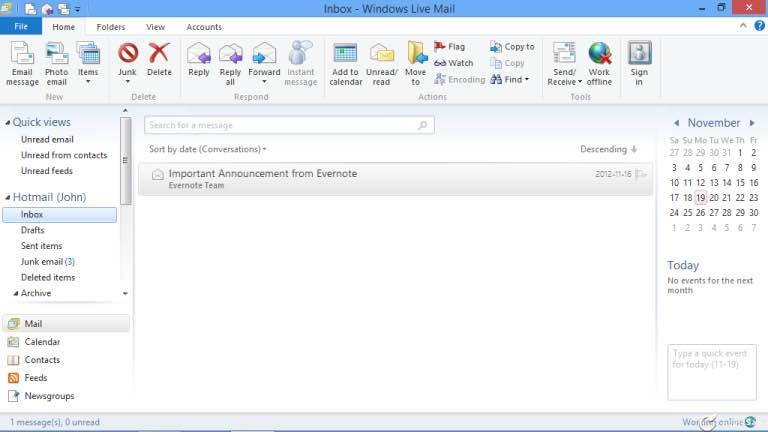768x432 pixels.
Task: Open the Feeds view
Action: (27, 378)
